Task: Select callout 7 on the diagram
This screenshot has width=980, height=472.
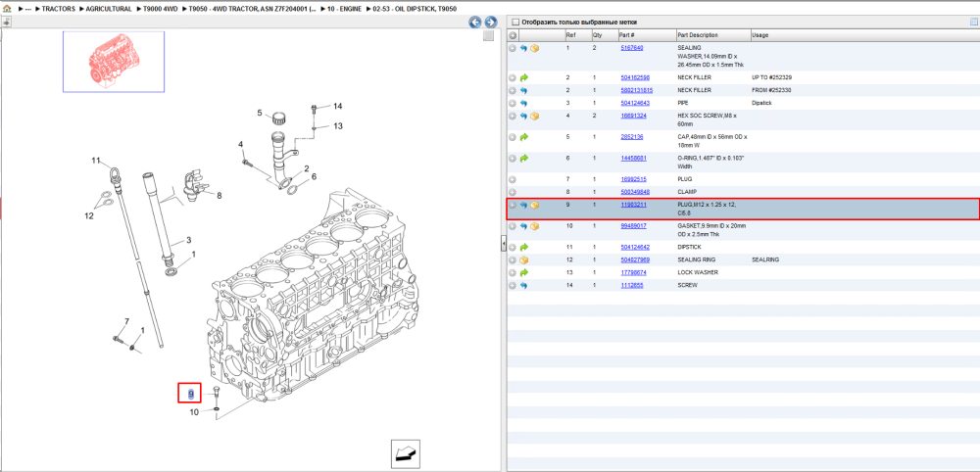Action: (x=126, y=321)
